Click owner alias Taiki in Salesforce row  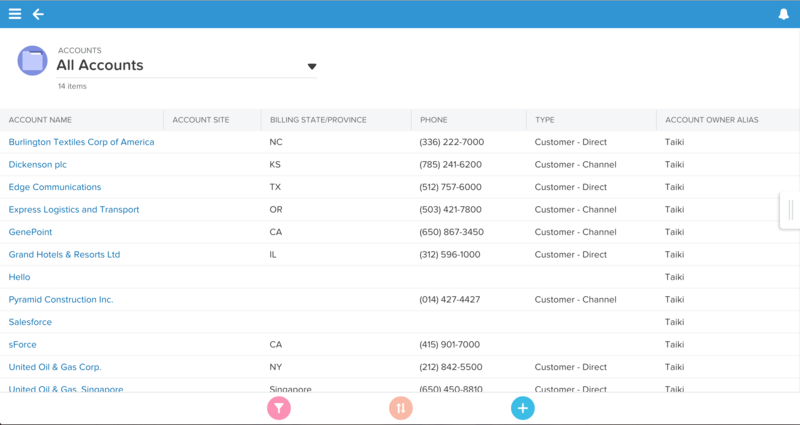point(674,321)
